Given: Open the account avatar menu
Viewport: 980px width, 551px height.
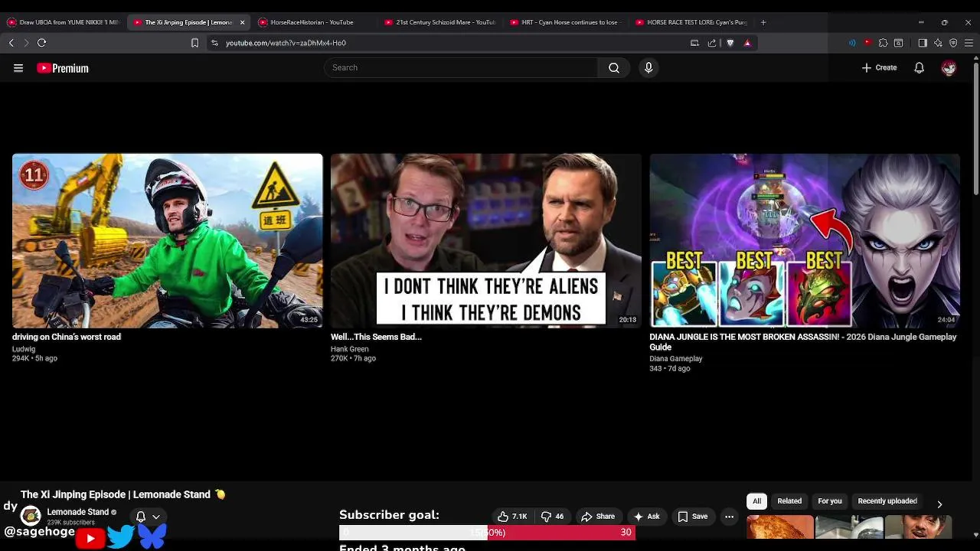Looking at the screenshot, I should pos(949,68).
